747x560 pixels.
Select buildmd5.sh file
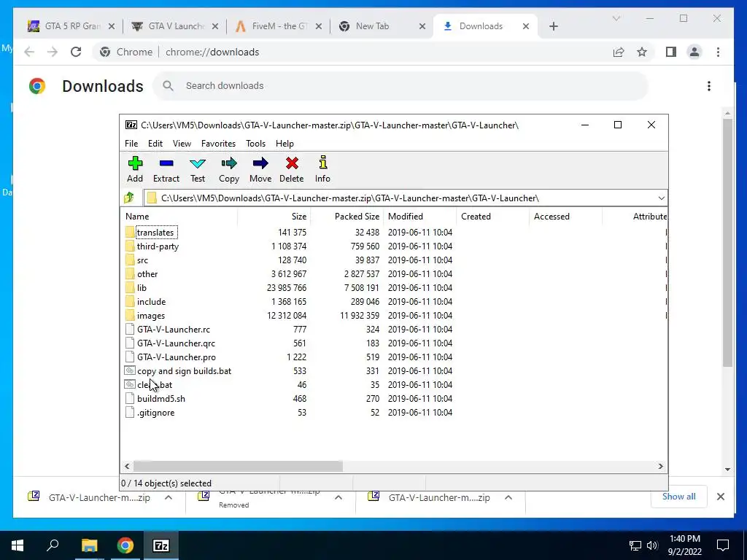tap(161, 399)
